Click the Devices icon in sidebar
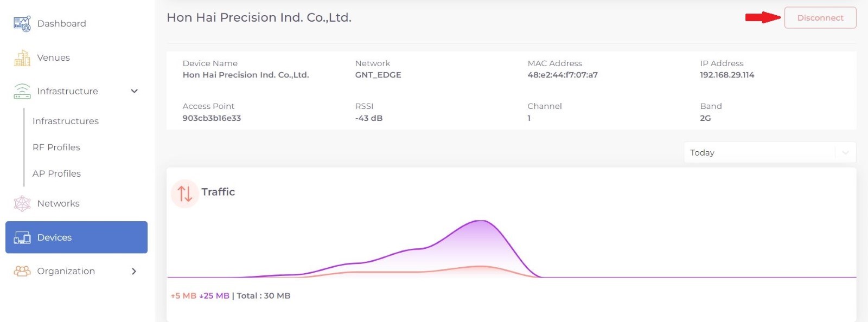 pyautogui.click(x=22, y=237)
